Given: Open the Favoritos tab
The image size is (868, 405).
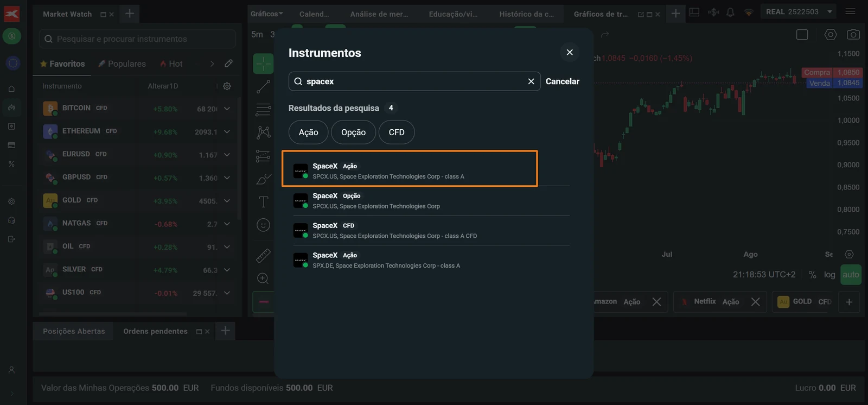Looking at the screenshot, I should 62,64.
